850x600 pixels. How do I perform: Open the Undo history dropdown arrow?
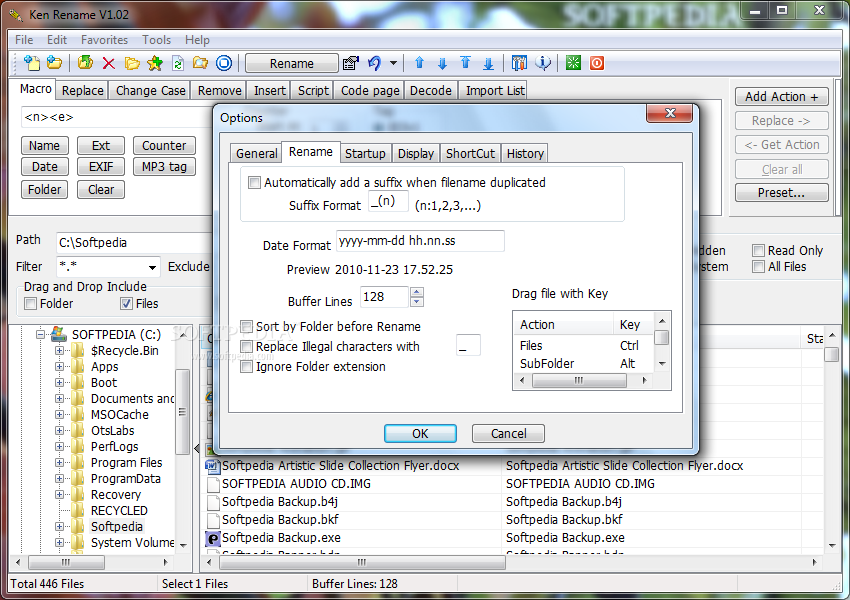(394, 63)
